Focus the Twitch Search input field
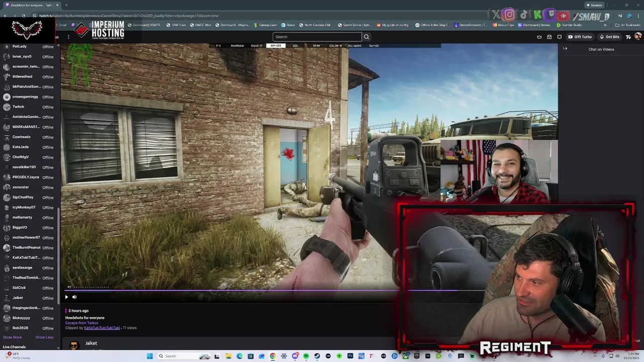 pos(317,37)
